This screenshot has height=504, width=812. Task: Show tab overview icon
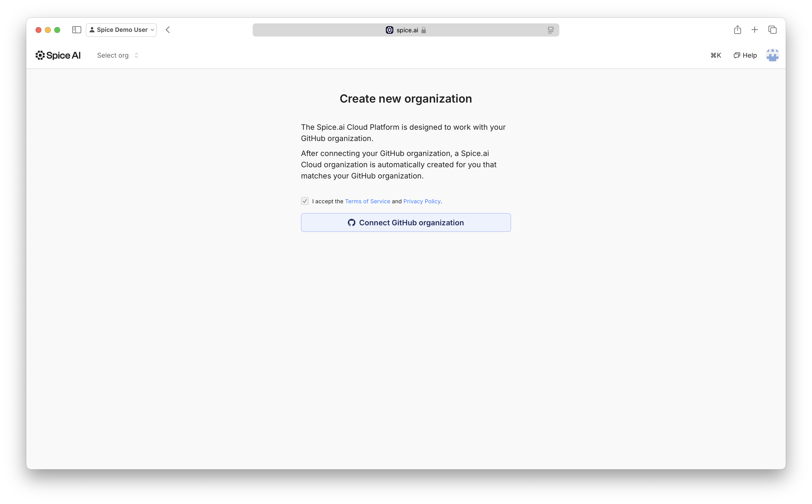(772, 30)
